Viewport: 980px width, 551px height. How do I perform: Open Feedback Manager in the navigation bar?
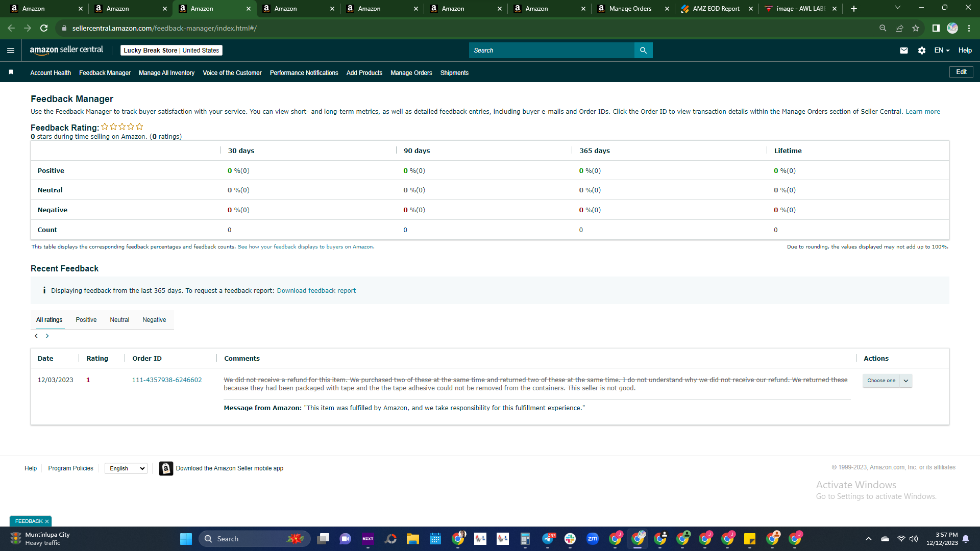point(105,73)
